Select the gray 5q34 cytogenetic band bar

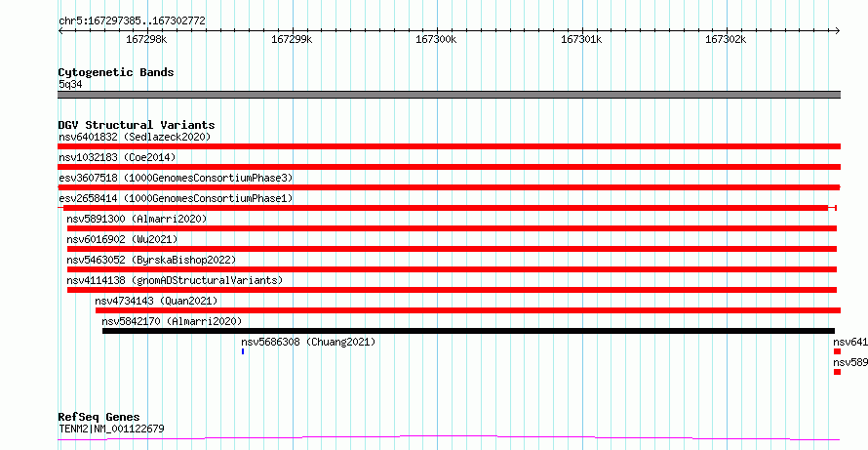coord(449,95)
